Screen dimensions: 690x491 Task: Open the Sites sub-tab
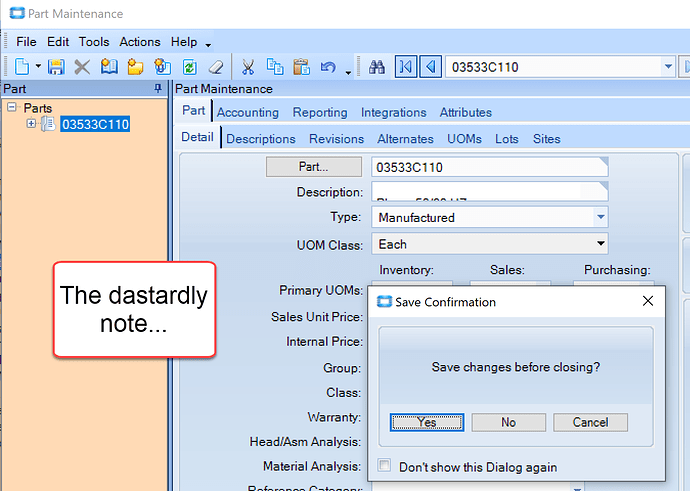point(547,139)
